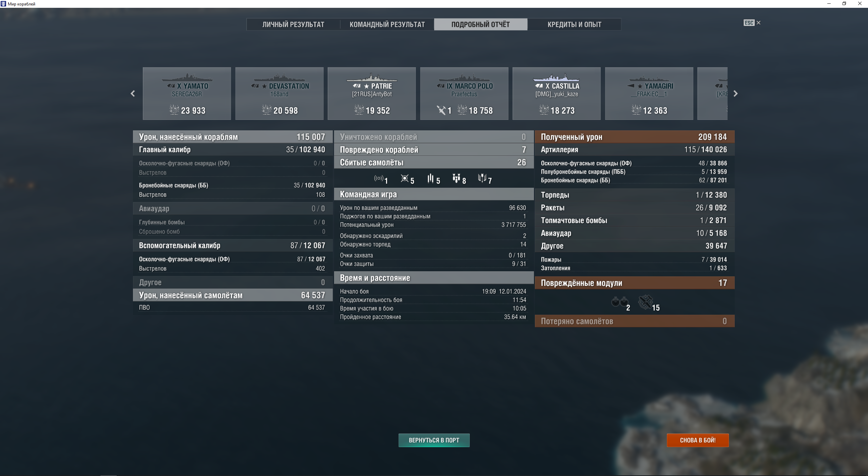
Task: Click the damaged AA modules icon showing 15
Action: (645, 302)
